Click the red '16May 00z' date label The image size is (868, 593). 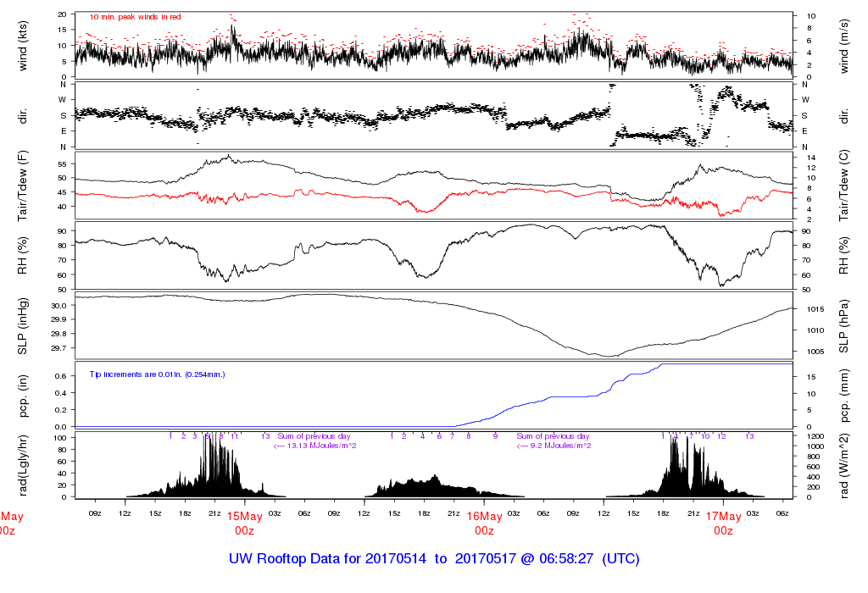(x=484, y=524)
